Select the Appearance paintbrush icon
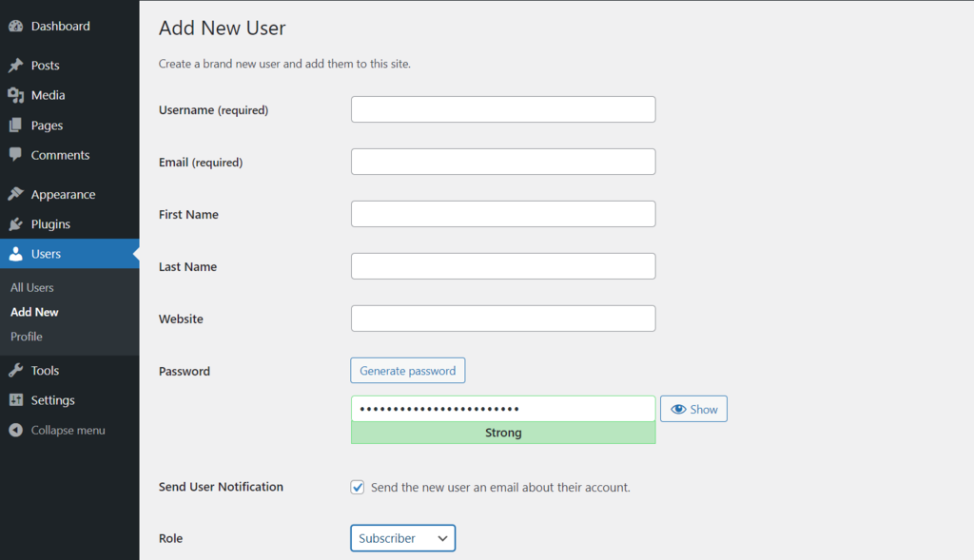 (x=17, y=194)
